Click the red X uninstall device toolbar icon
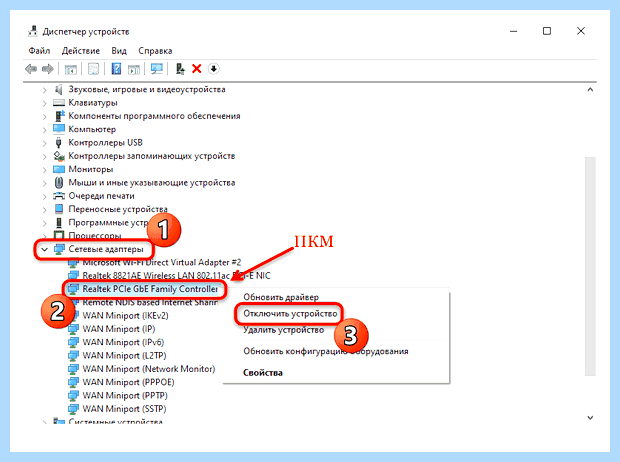Image resolution: width=620 pixels, height=462 pixels. [x=197, y=69]
